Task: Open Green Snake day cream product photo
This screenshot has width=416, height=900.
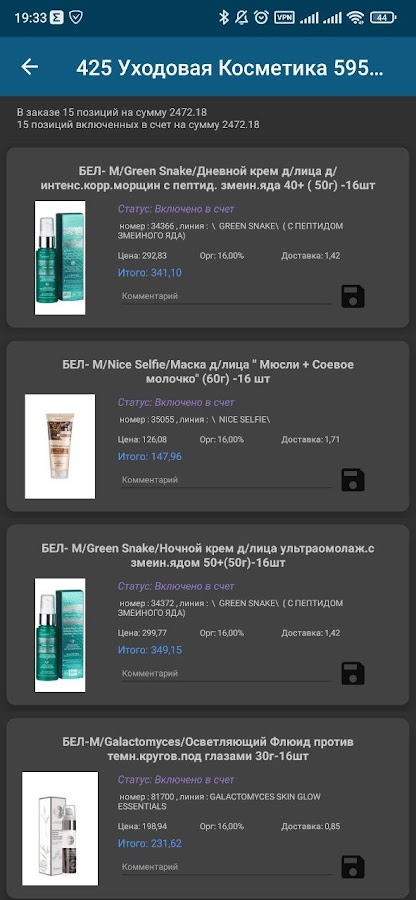Action: pos(60,257)
